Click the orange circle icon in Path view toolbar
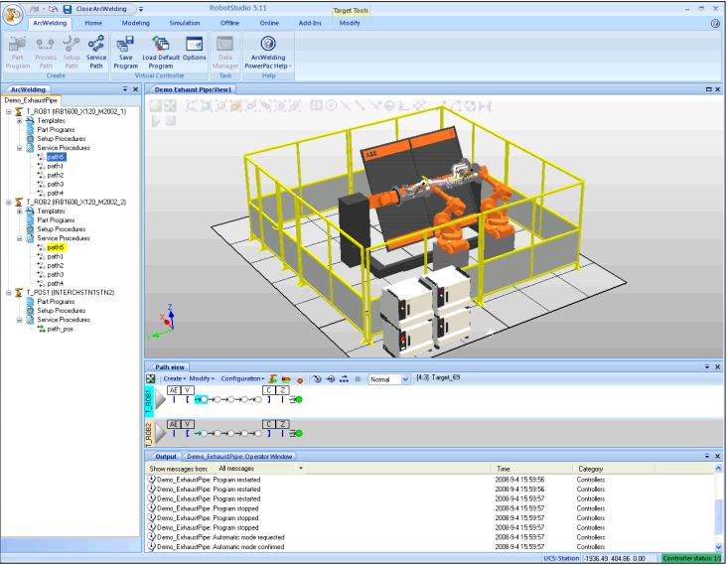Viewport: 728px width, 566px height. [300, 380]
